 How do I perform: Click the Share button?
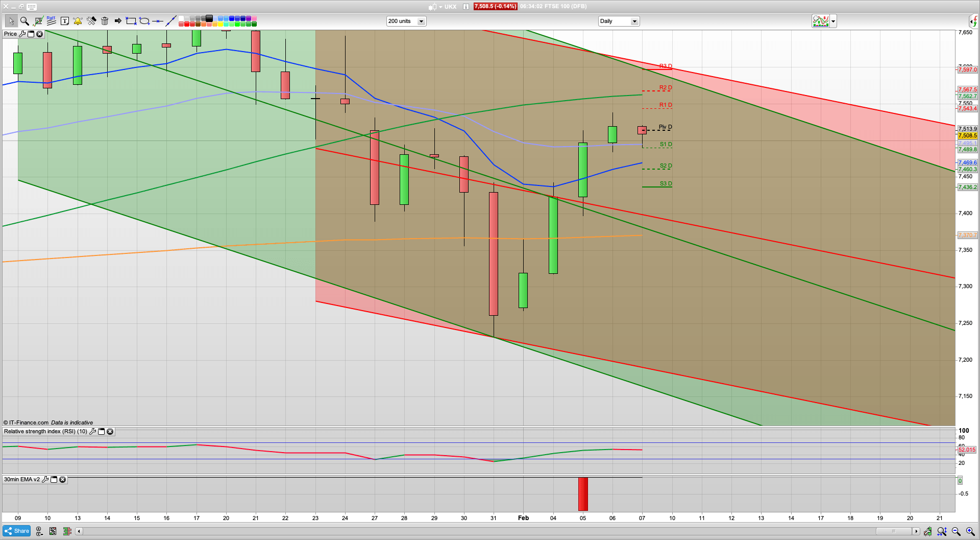pyautogui.click(x=16, y=531)
